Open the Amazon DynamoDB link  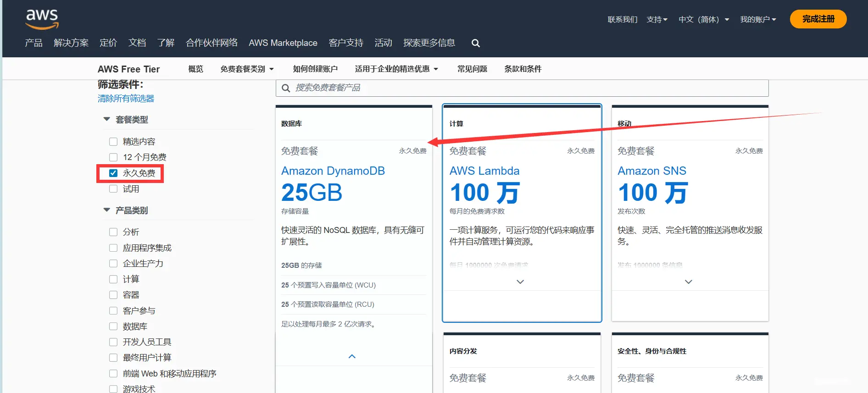tap(333, 171)
